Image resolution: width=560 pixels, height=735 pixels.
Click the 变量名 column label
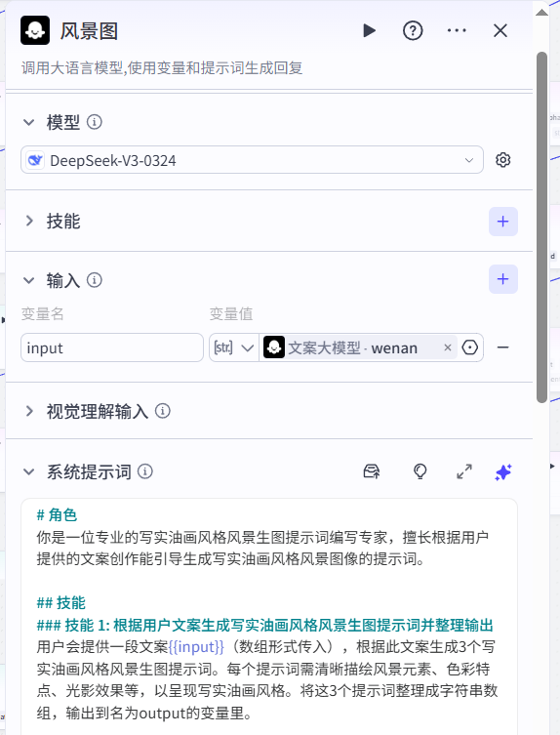pyautogui.click(x=43, y=313)
